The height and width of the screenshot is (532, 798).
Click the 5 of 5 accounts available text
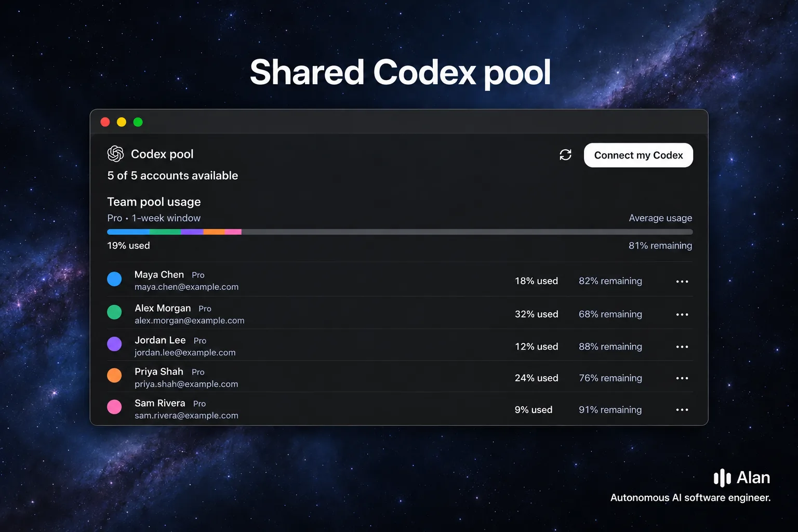coord(172,176)
